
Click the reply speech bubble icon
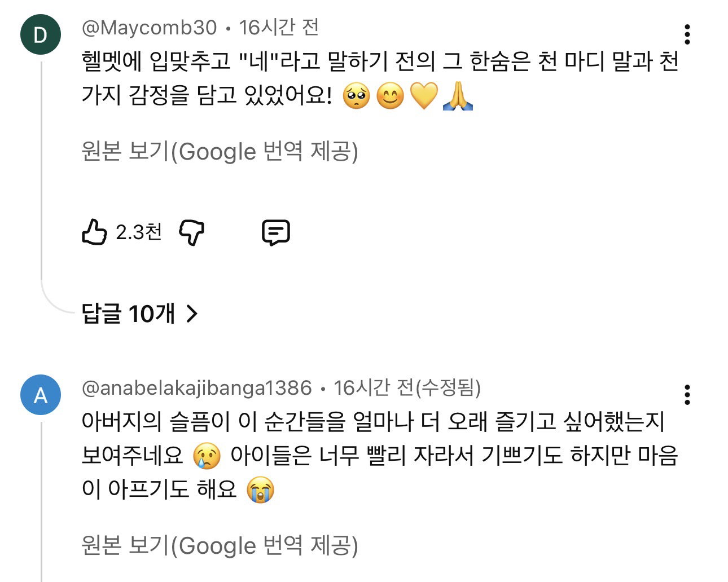[276, 232]
